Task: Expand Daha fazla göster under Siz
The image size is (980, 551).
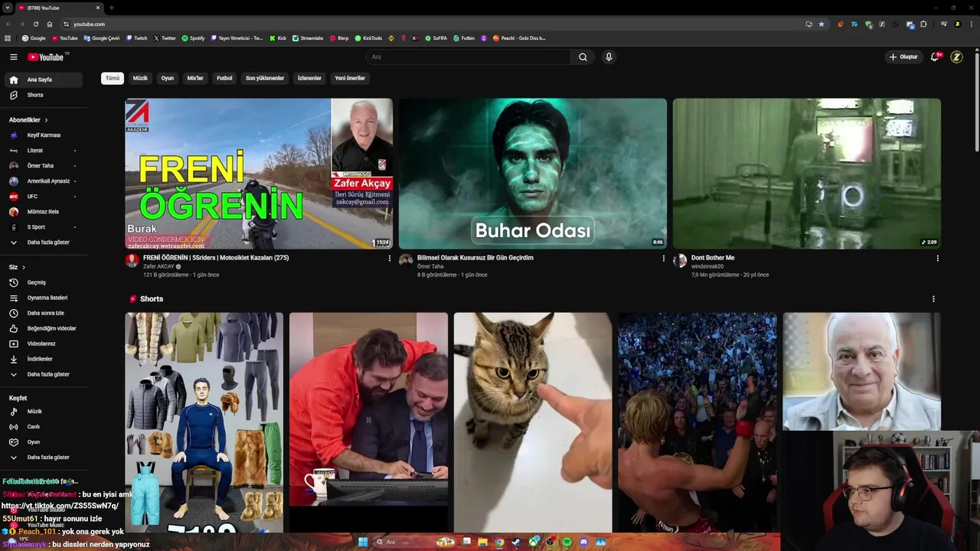Action: click(x=43, y=374)
